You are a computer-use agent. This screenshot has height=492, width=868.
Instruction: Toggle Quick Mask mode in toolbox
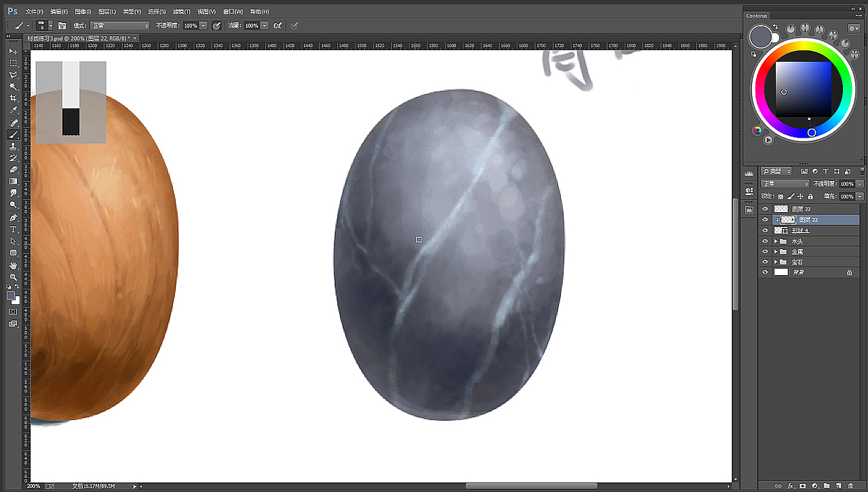click(13, 312)
